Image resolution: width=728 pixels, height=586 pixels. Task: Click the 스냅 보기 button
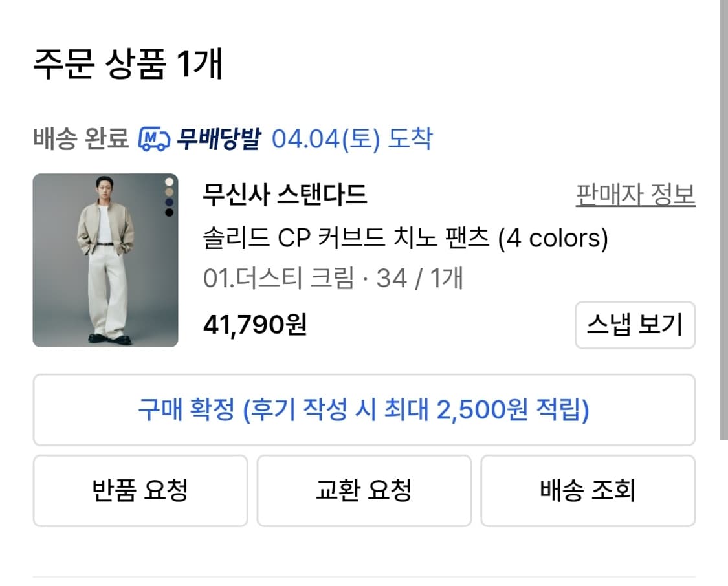point(636,326)
